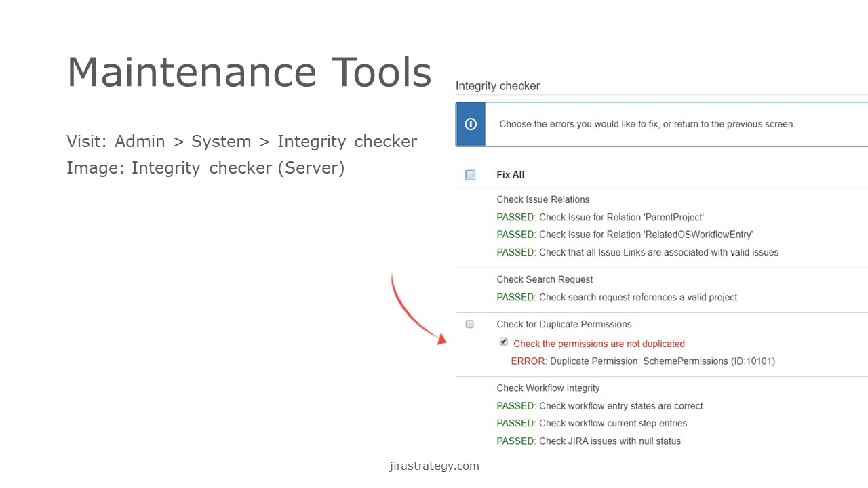Click 'Issue Links are associated' result line
Viewport: 868px width, 488px height.
[637, 252]
